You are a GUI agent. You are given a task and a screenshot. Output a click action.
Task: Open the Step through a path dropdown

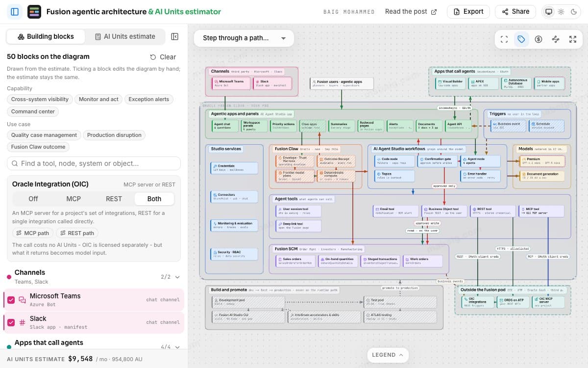point(244,38)
